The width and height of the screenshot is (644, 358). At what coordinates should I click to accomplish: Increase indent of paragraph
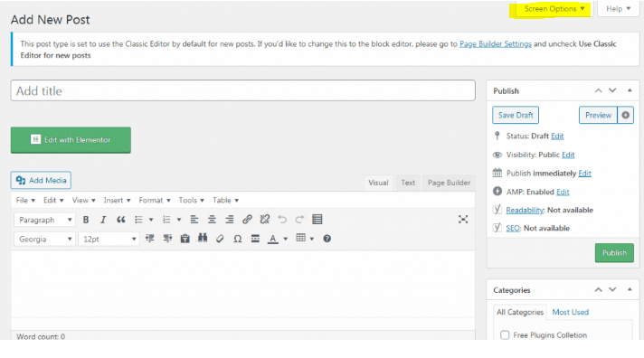(167, 239)
